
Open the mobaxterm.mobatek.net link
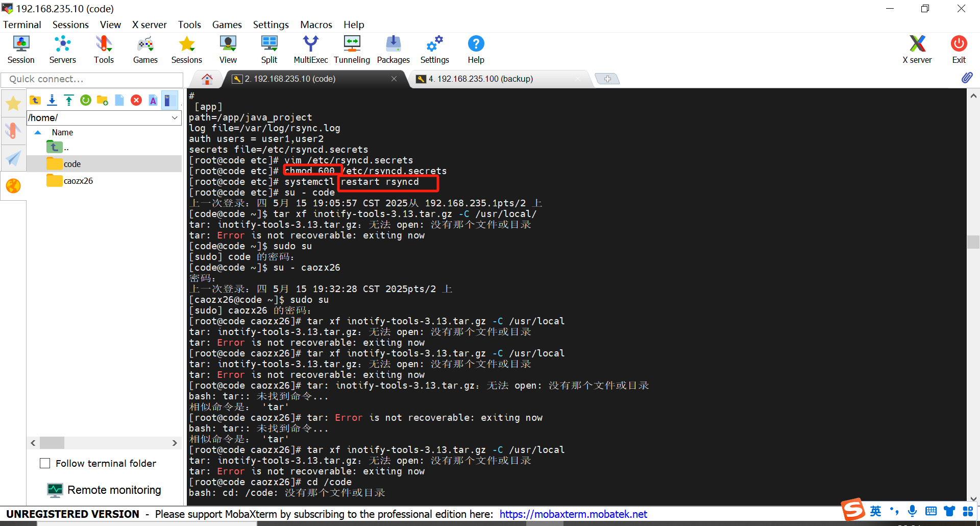pos(573,514)
